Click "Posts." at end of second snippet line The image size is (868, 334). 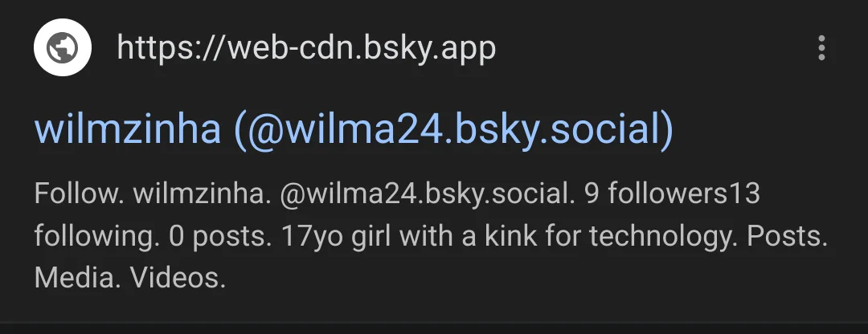click(x=787, y=237)
